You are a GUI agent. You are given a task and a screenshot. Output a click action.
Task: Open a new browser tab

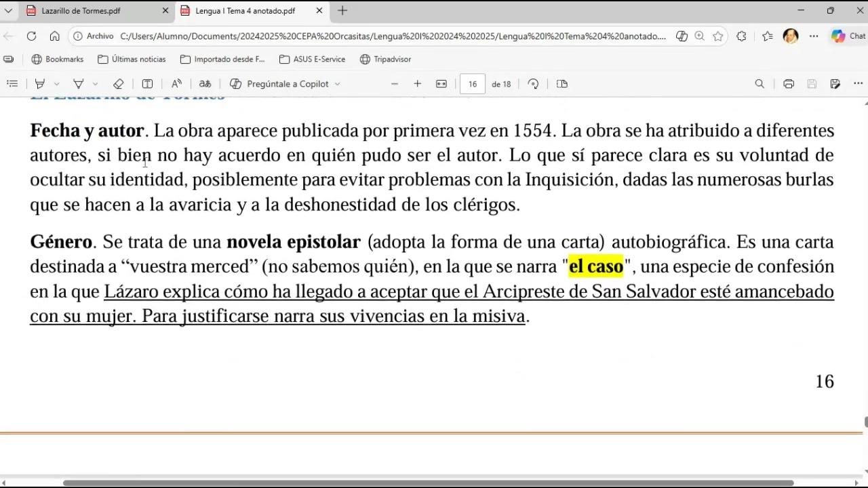tap(342, 11)
